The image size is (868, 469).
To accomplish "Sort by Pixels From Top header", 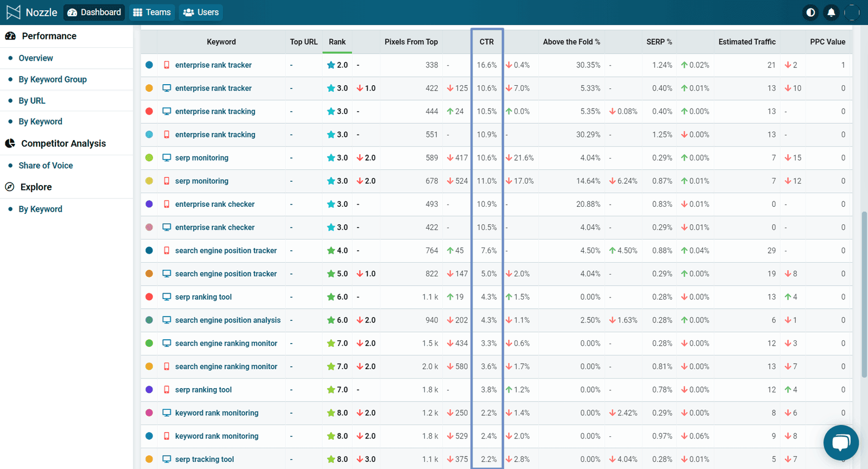I will click(x=411, y=42).
